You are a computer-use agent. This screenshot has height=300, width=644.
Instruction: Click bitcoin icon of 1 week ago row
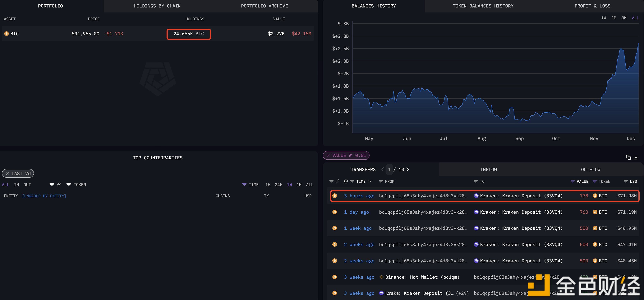(334, 228)
